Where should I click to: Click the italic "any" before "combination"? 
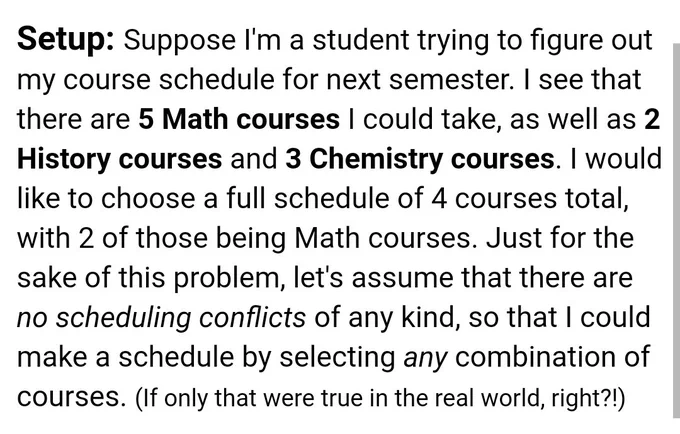pos(425,359)
